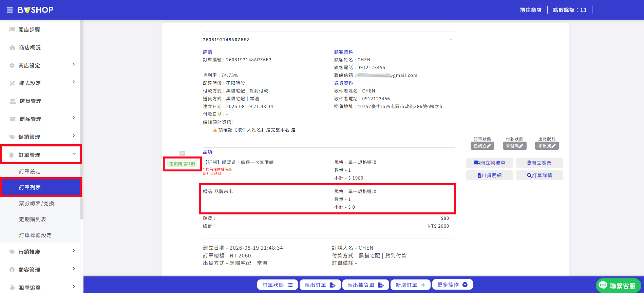644x293 pixels.
Task: Click the 開立發票 button
Action: (539, 163)
